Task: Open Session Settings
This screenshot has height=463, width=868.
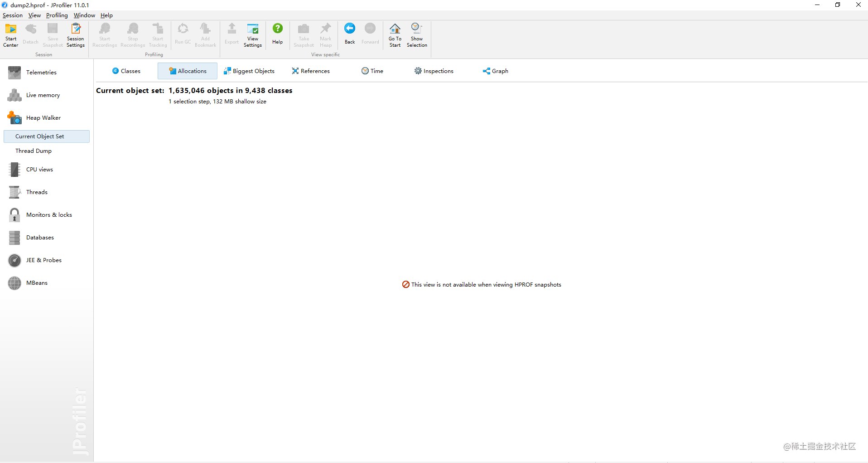Action: (76, 35)
